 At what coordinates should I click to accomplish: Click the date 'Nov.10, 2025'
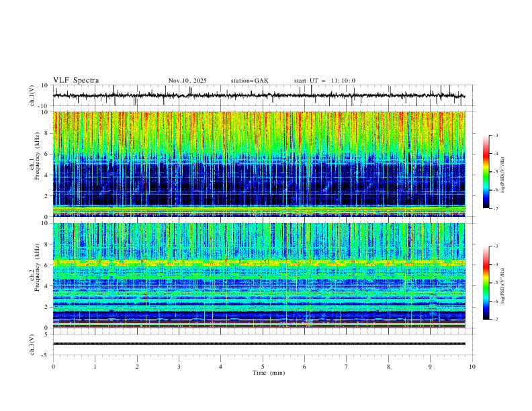187,81
